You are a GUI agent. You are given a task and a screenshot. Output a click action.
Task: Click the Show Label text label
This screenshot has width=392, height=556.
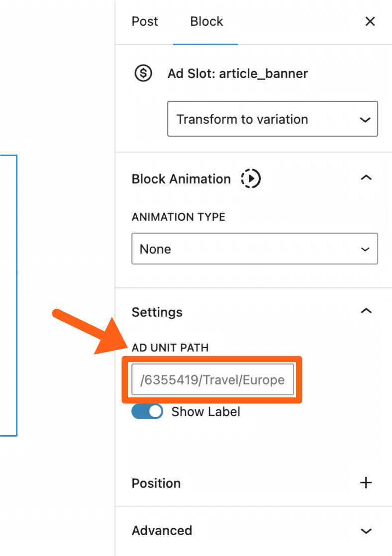[x=205, y=412]
